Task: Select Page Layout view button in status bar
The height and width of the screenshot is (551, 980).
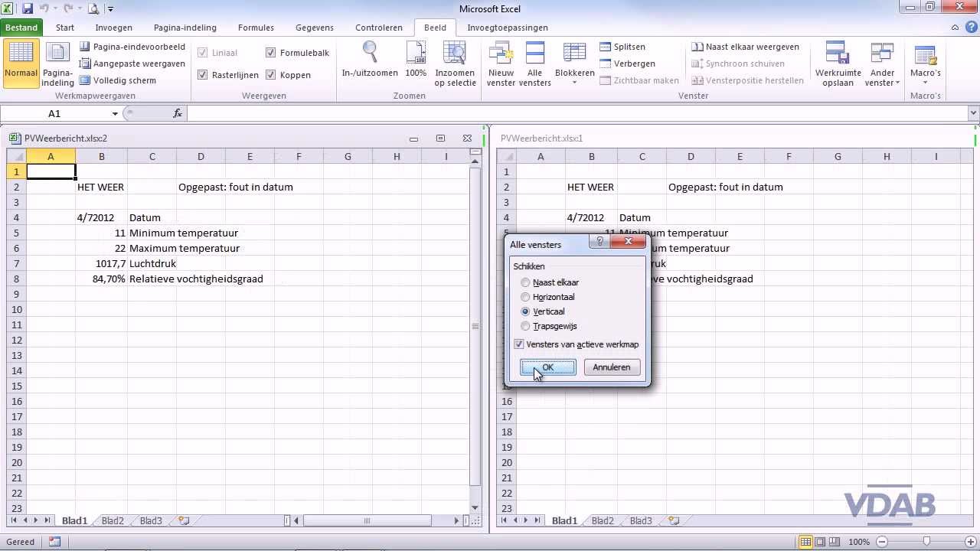Action: pos(819,542)
